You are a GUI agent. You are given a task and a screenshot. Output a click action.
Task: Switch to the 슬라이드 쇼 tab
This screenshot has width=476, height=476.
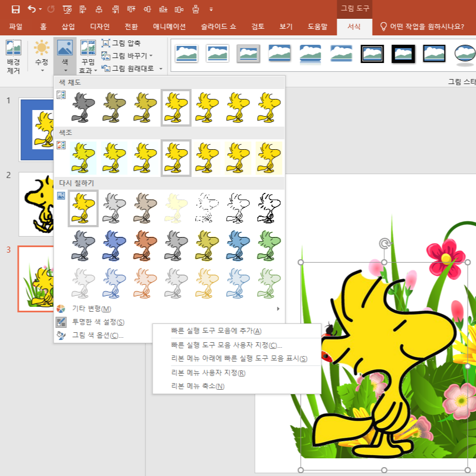click(218, 27)
